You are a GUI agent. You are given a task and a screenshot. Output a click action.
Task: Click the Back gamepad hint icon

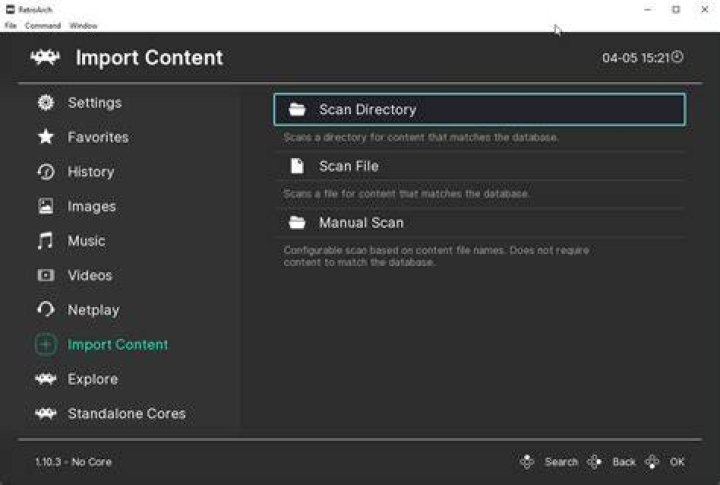pos(595,462)
